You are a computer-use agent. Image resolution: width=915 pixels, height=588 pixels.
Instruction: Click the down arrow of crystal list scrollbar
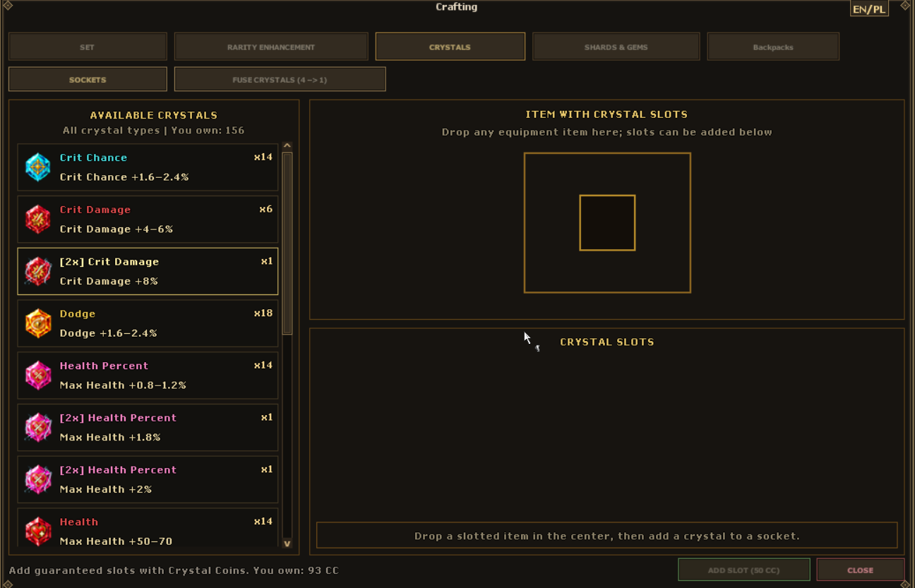coord(287,543)
